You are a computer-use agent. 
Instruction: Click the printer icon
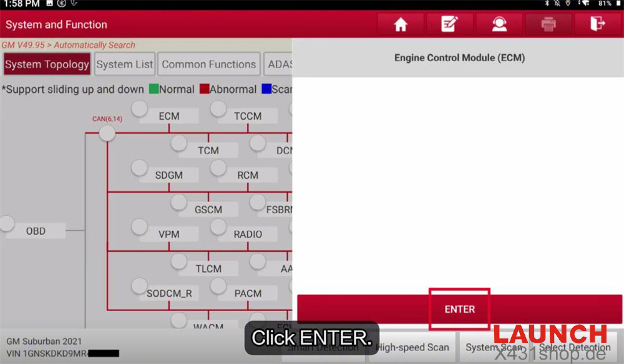(x=548, y=24)
